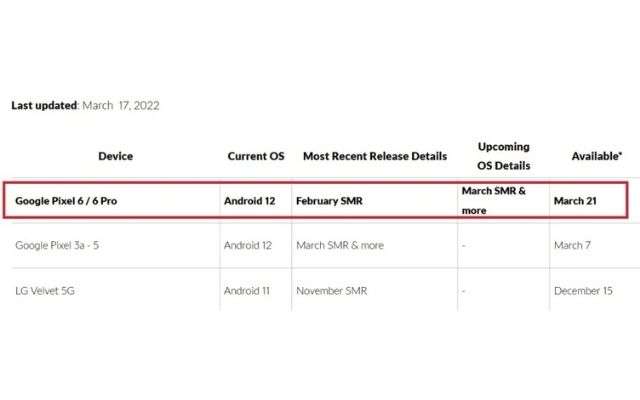Click 'Upcoming OS Details' column header
This screenshot has height=400, width=640.
(x=504, y=156)
